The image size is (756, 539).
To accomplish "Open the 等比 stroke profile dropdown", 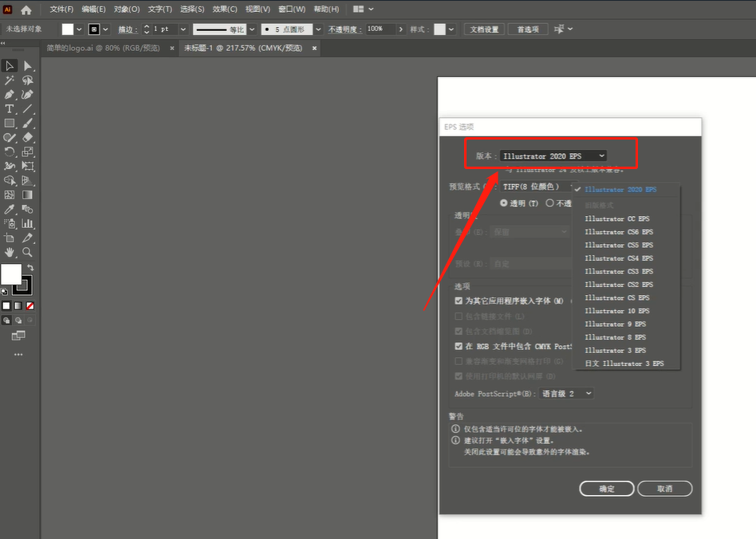I will (252, 30).
